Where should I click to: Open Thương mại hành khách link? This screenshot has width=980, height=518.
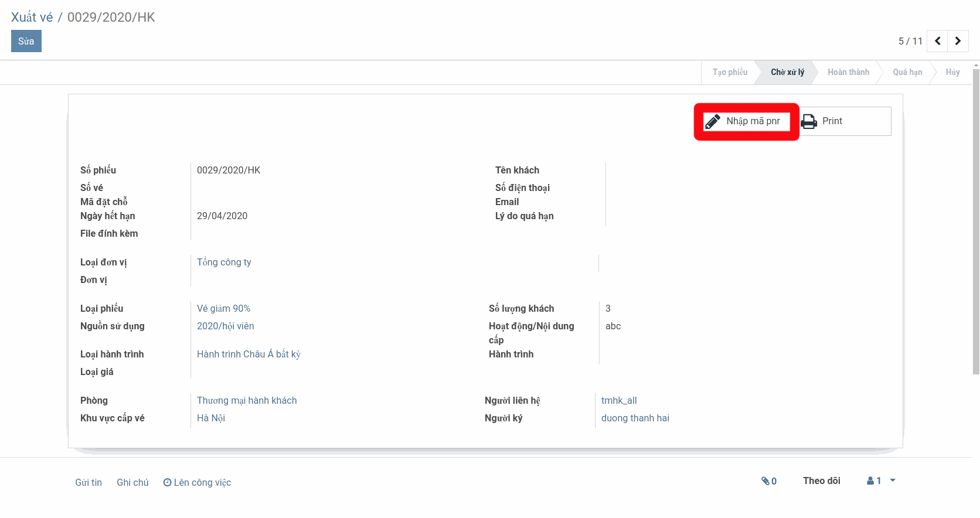coord(247,400)
